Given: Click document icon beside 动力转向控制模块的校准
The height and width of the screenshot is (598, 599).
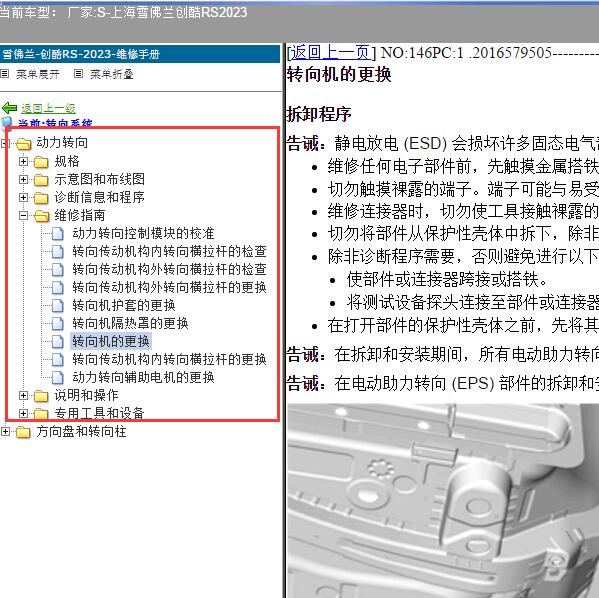Looking at the screenshot, I should (x=58, y=233).
